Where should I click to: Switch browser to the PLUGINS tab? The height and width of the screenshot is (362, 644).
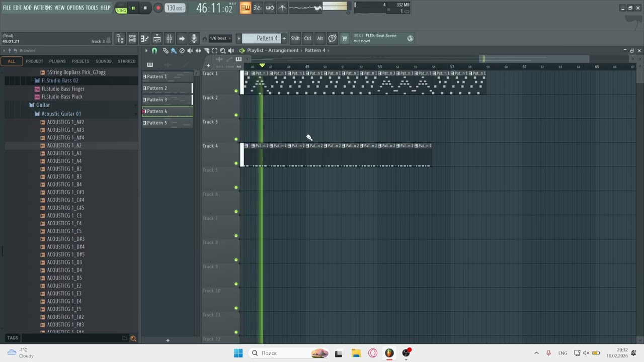[57, 61]
